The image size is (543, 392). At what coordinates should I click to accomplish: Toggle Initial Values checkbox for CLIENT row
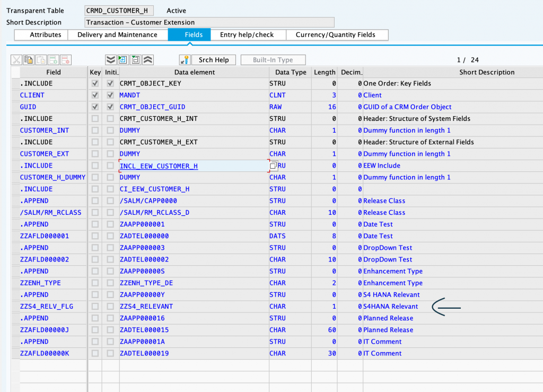coord(110,95)
